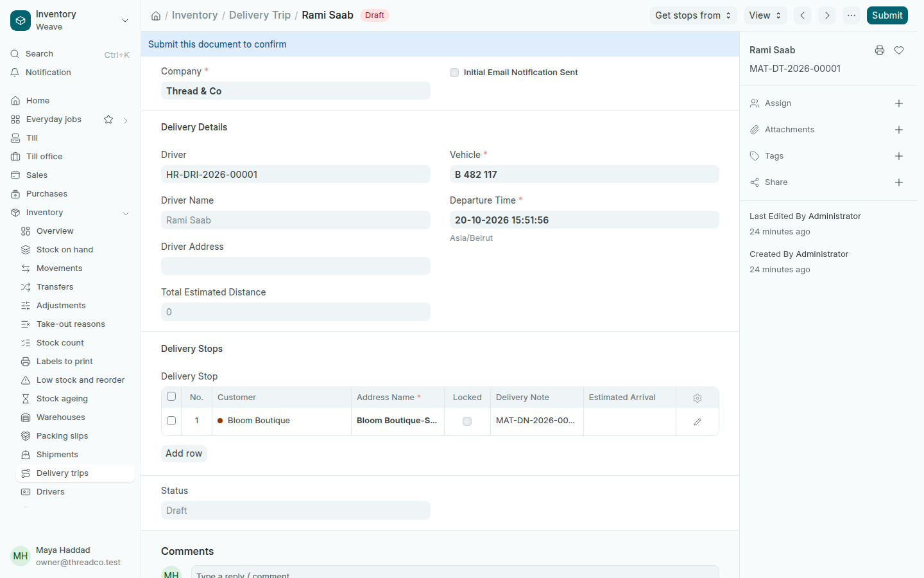Image resolution: width=924 pixels, height=578 pixels.
Task: Click the Departure Time field
Action: coord(585,220)
